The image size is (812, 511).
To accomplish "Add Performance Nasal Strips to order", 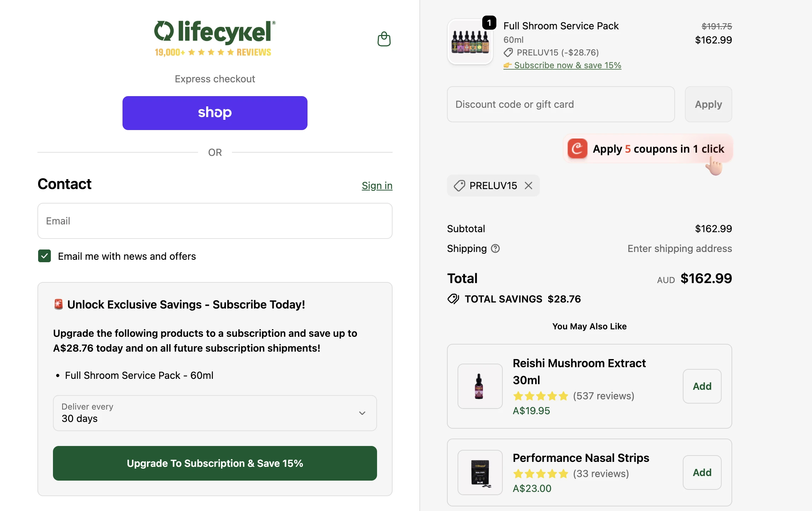I will (x=702, y=472).
